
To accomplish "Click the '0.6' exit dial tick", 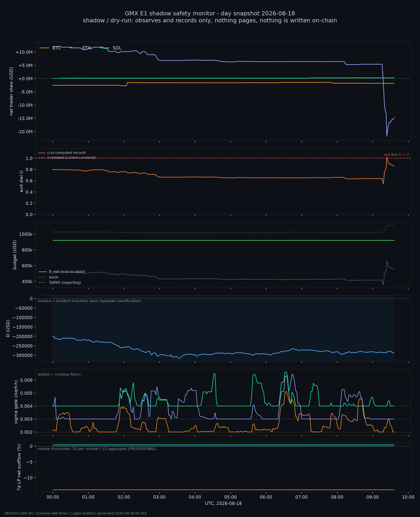I will 29,181.
